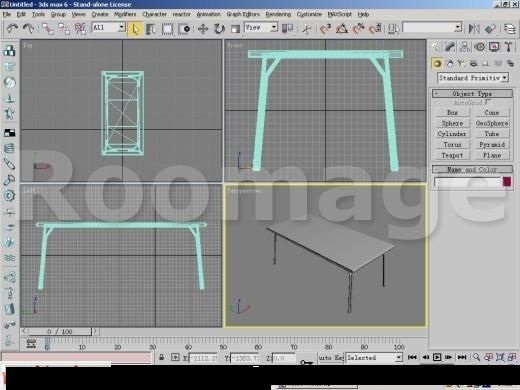Toggle Percent Snap
This screenshot has width=520, height=390.
(358, 29)
